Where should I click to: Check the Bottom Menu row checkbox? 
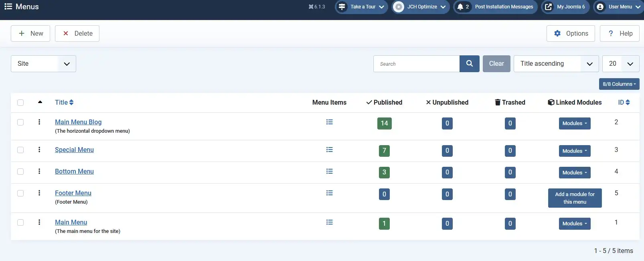click(20, 172)
